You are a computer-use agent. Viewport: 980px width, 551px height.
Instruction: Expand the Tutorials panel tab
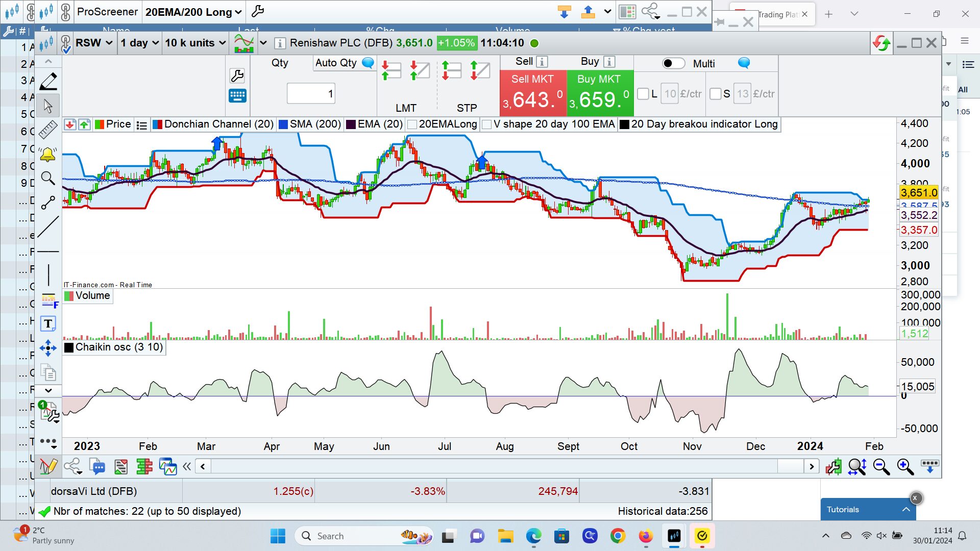[x=868, y=509]
